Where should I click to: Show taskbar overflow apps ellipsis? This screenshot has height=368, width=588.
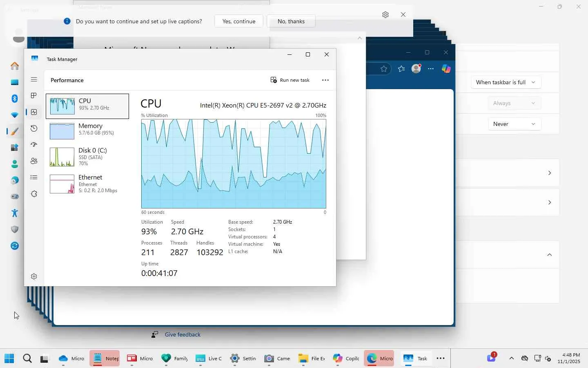click(x=441, y=359)
